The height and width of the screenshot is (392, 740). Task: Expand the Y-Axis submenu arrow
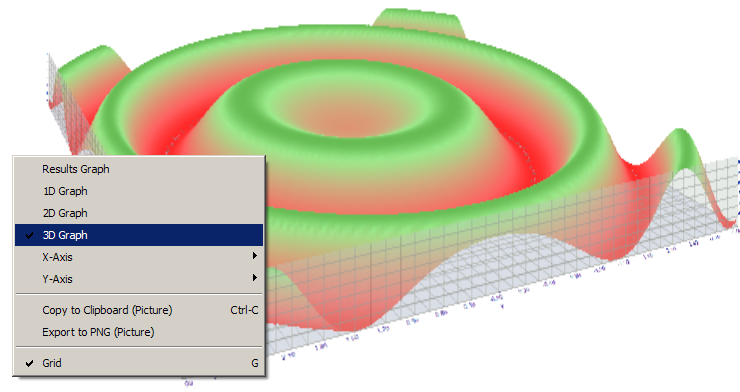coord(255,278)
